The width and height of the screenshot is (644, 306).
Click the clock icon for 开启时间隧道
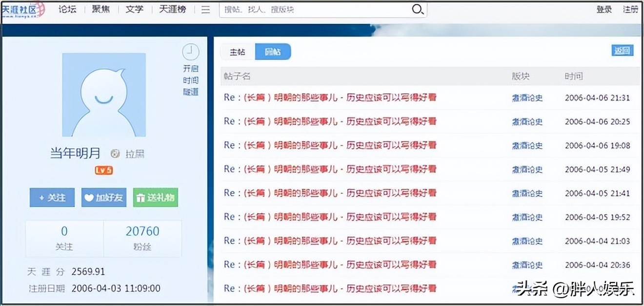pyautogui.click(x=191, y=51)
